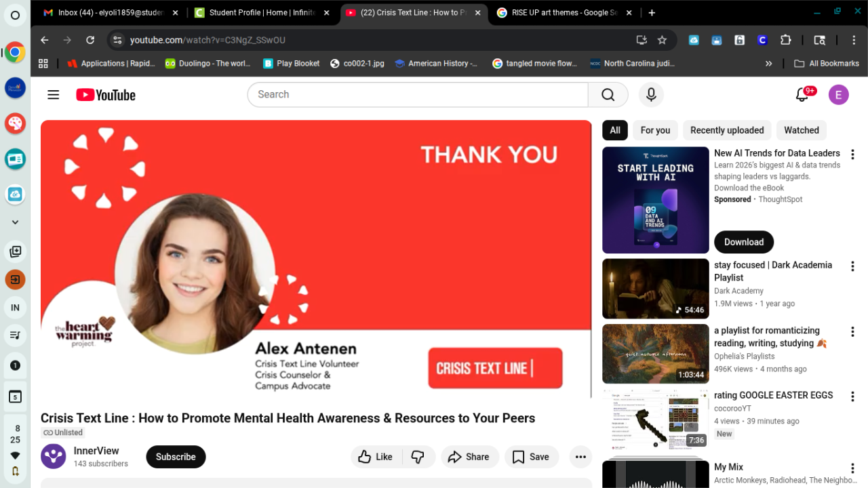Filter by Watched chip
The image size is (868, 488).
pyautogui.click(x=802, y=130)
